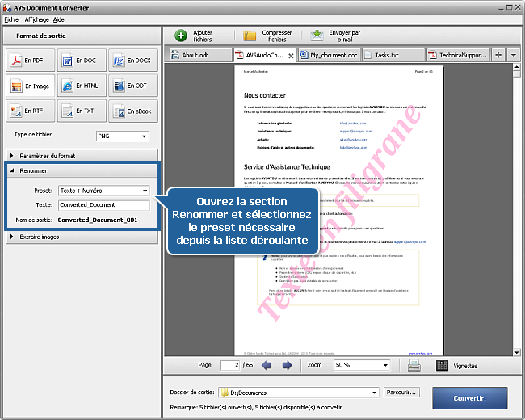This screenshot has height=420, width=525.
Task: Click Envoyer par e-mail envelope icon
Action: pyautogui.click(x=317, y=36)
